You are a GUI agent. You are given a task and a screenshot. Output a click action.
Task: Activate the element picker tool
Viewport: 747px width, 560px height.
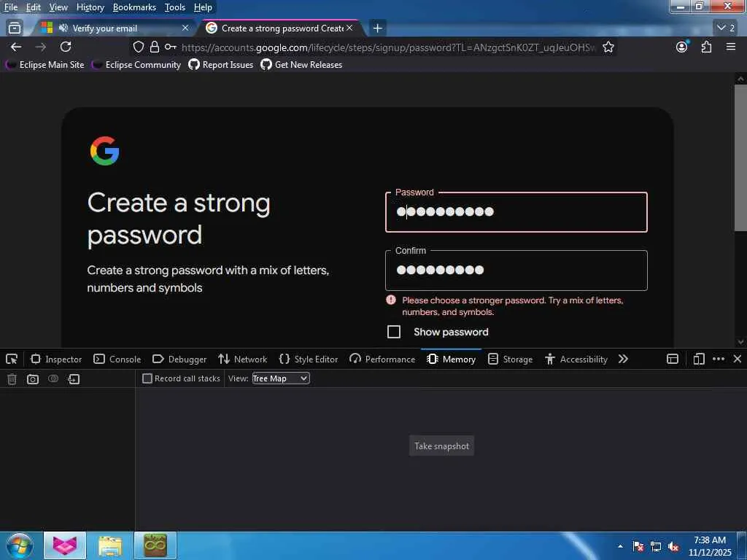coord(12,359)
